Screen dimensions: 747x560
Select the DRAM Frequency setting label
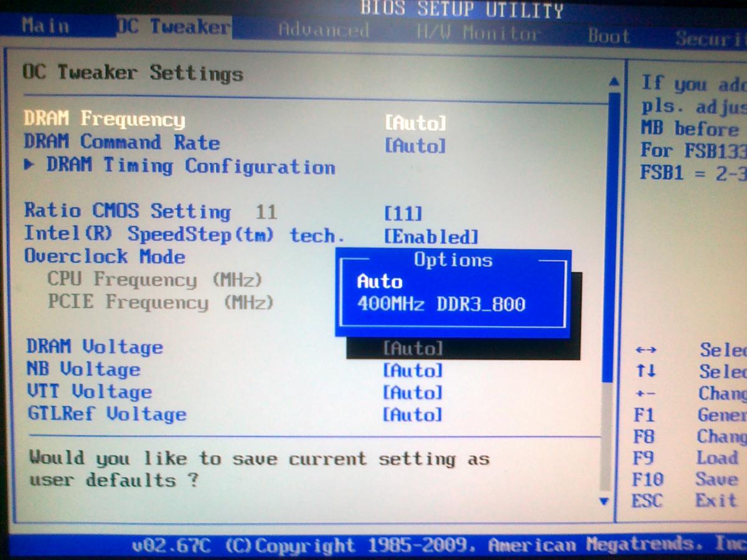pyautogui.click(x=105, y=118)
